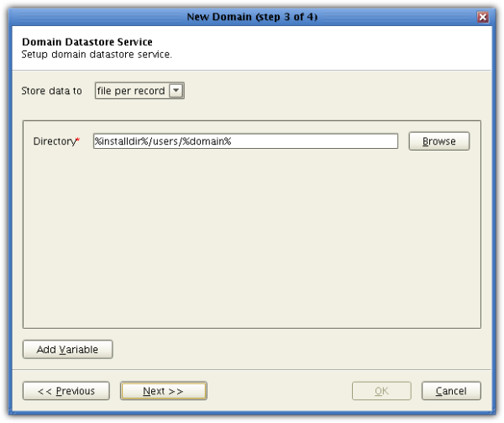Click the 'New Domain (step 3 of 4)' title

click(252, 17)
